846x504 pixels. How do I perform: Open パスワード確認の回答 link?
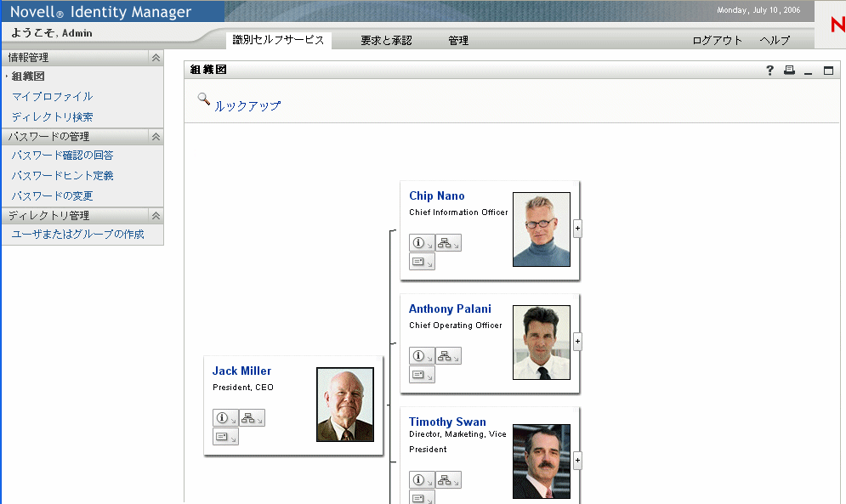click(x=63, y=156)
